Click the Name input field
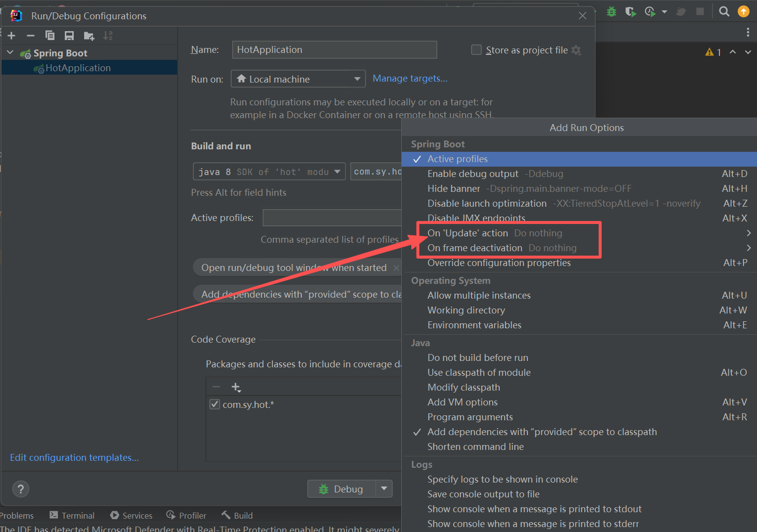The height and width of the screenshot is (532, 757). tap(334, 49)
